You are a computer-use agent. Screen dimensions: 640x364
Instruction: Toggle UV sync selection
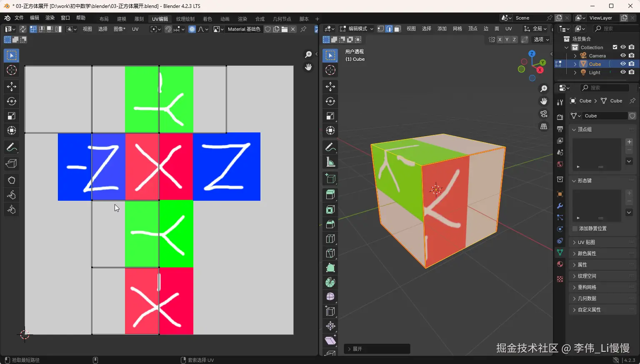click(x=22, y=29)
